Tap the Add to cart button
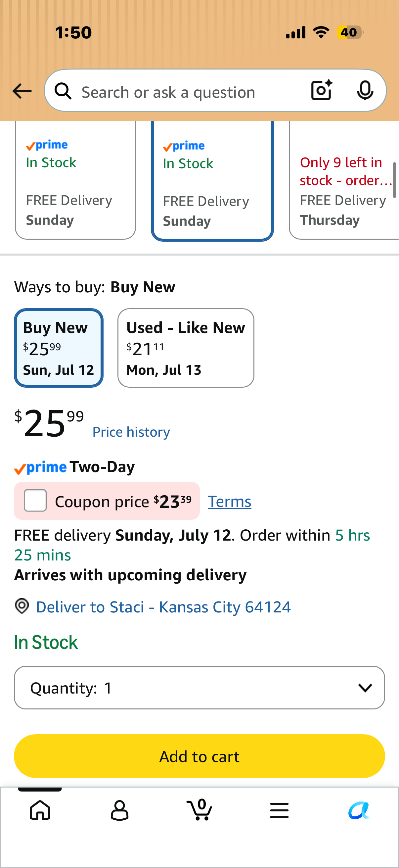Viewport: 399px width, 868px height. [199, 756]
